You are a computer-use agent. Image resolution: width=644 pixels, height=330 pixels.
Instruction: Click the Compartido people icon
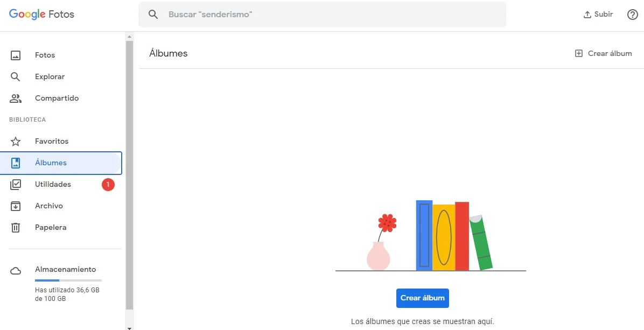[16, 99]
